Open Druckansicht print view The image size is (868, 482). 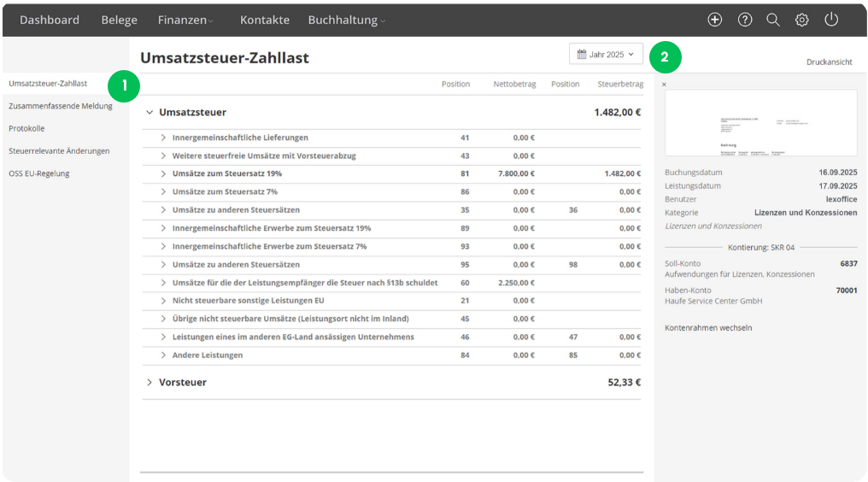pos(829,62)
